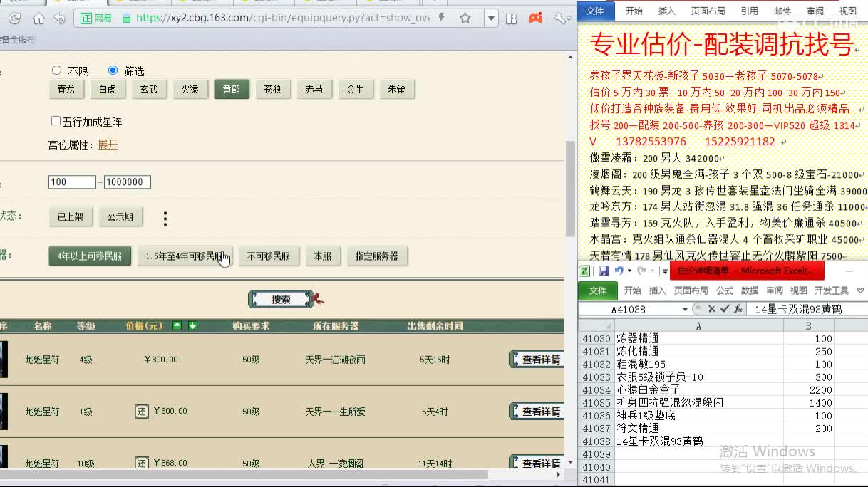Click the minimum price input field 100
Image resolution: width=868 pixels, height=487 pixels.
tap(72, 182)
